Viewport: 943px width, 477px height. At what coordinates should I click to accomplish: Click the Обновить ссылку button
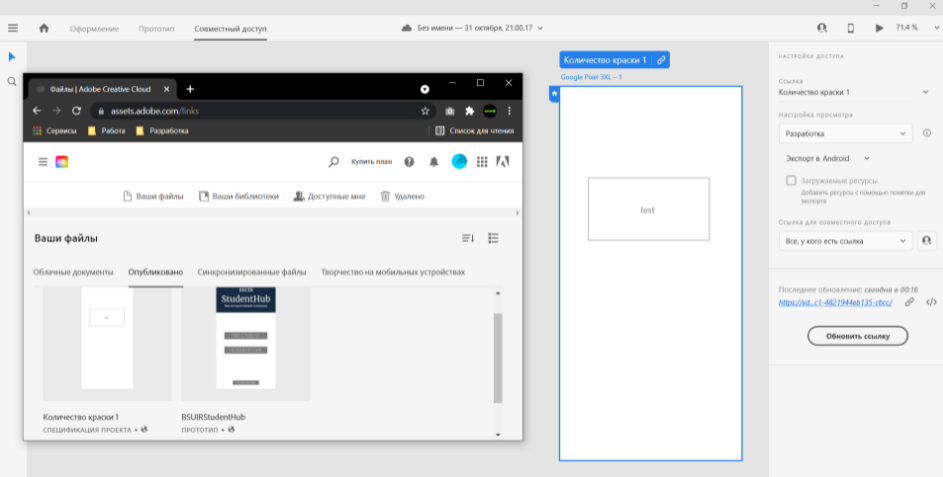tap(858, 336)
